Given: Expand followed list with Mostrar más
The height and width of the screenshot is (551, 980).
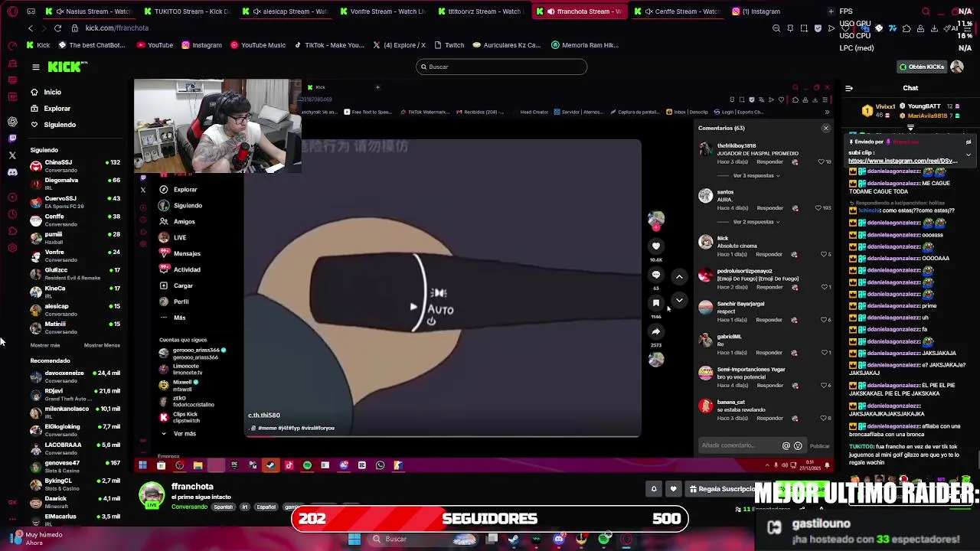Looking at the screenshot, I should pos(45,345).
